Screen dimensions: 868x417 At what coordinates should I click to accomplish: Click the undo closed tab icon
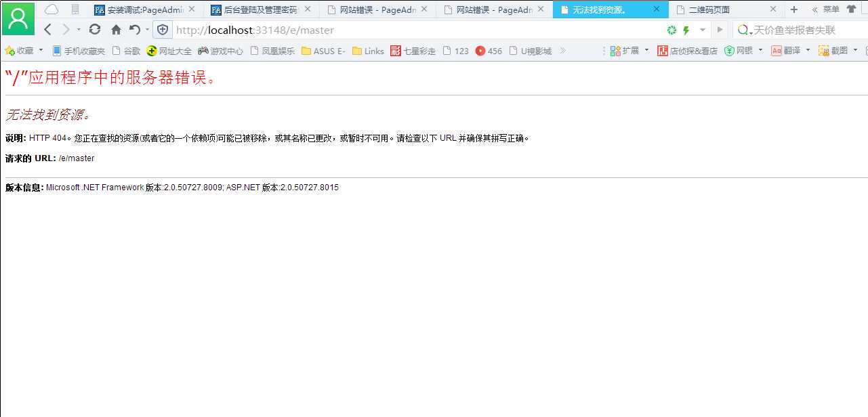click(x=134, y=30)
